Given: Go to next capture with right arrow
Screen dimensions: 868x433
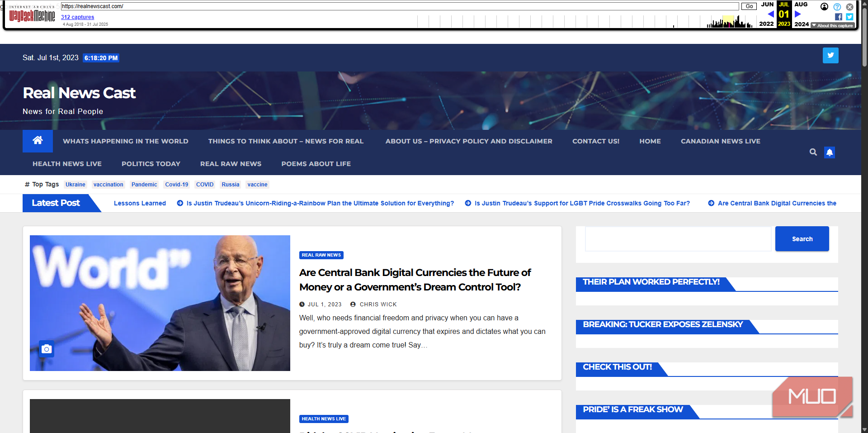Looking at the screenshot, I should 798,14.
